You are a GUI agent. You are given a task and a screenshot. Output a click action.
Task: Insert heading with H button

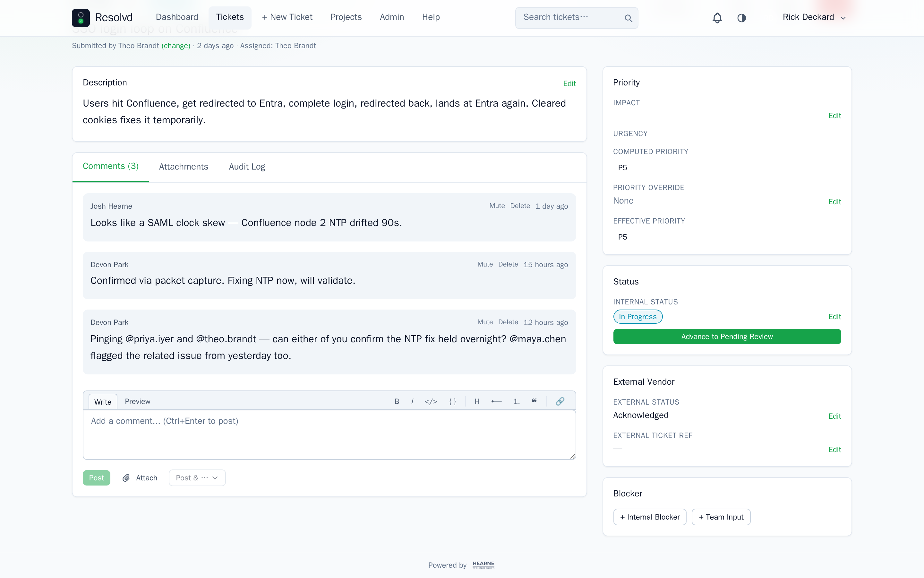coord(477,401)
